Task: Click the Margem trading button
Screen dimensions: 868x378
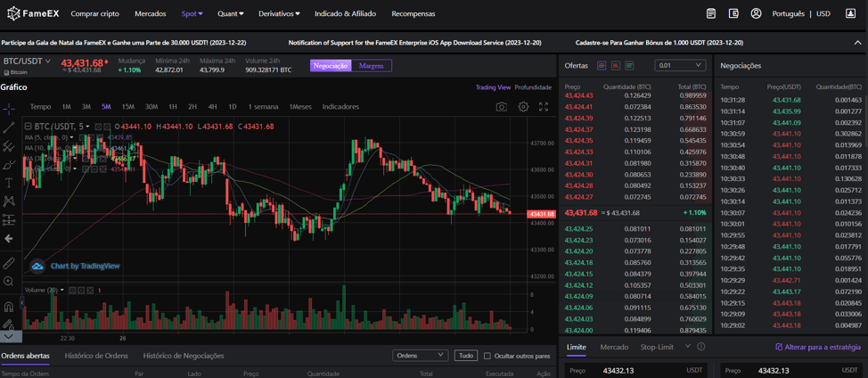Action: (372, 66)
